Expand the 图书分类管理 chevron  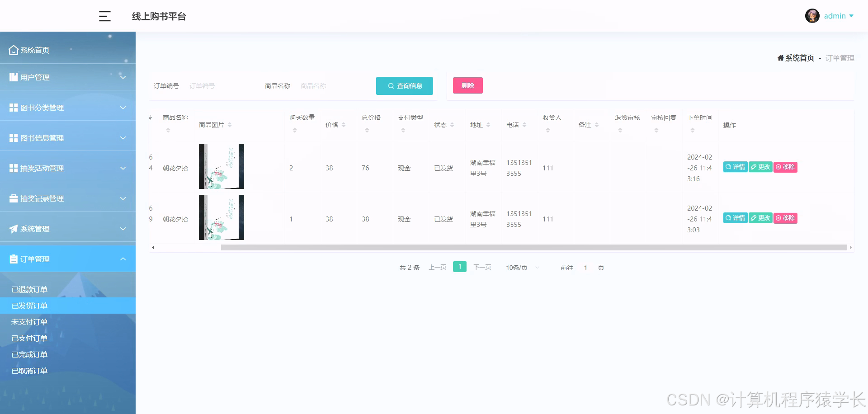(123, 108)
